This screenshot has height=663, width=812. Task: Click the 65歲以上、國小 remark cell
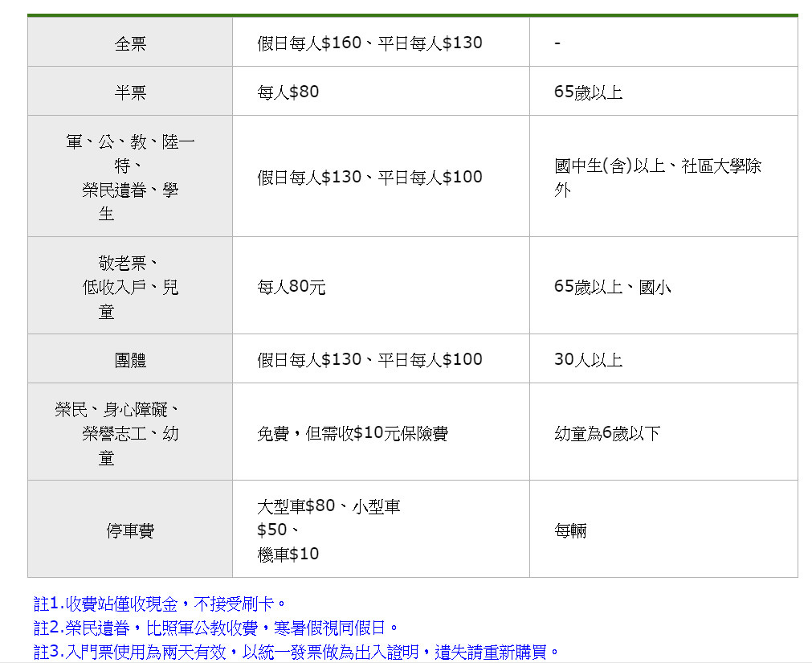(x=610, y=285)
